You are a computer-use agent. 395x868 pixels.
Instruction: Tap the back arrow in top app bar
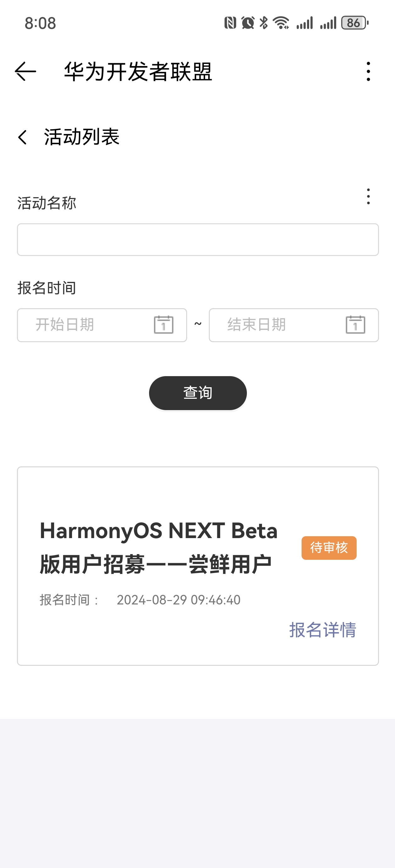tap(25, 71)
